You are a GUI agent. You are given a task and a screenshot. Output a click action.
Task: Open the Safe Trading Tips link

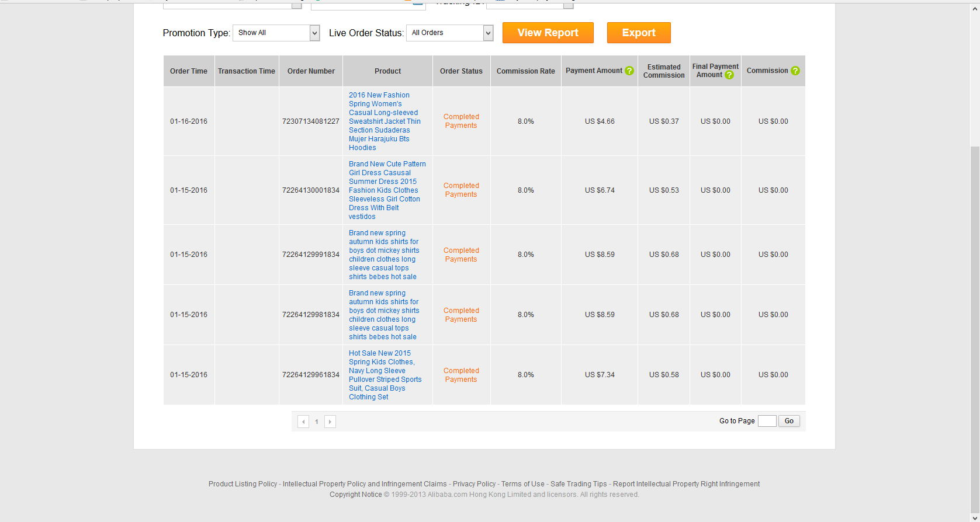[x=579, y=484]
